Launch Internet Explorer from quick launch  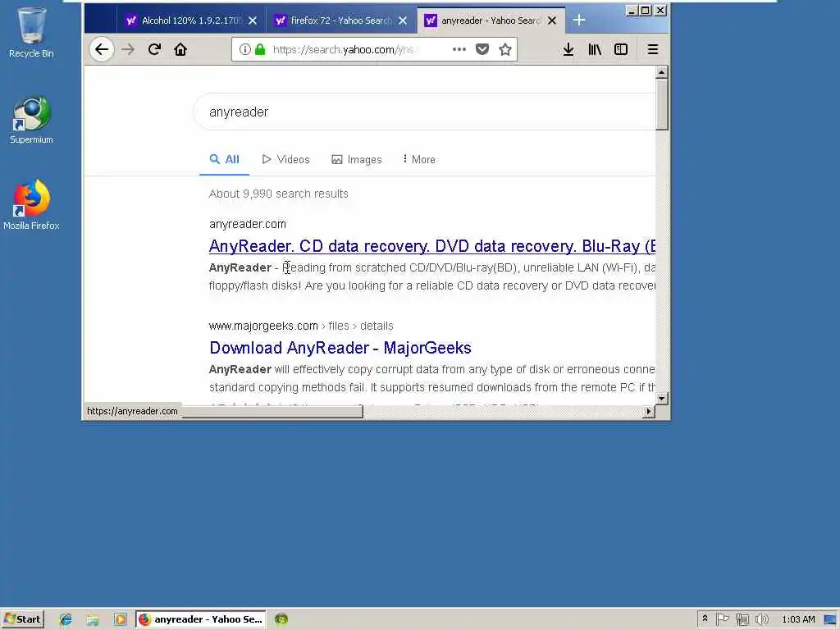[66, 619]
